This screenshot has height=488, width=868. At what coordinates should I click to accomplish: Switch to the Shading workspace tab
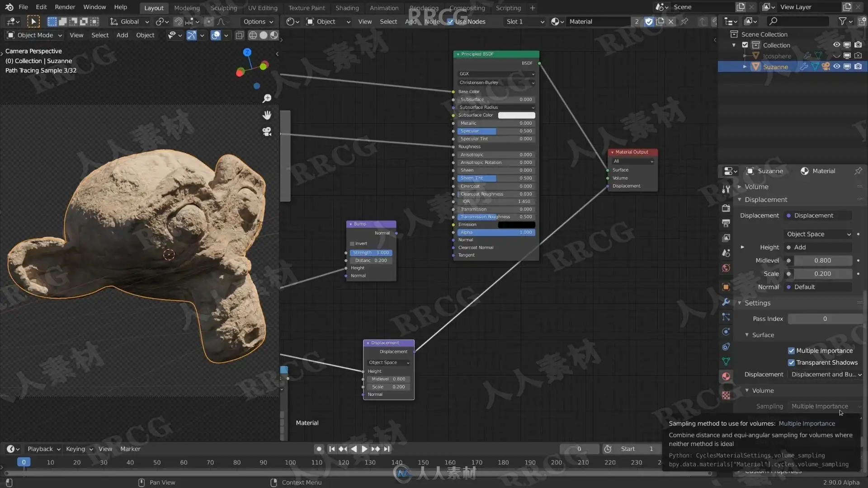347,8
